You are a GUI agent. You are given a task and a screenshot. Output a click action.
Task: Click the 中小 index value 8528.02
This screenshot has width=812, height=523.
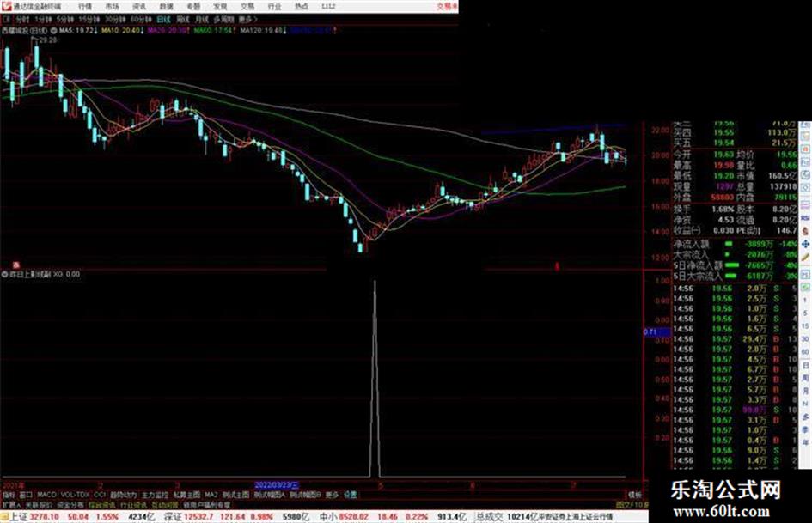[x=353, y=517]
